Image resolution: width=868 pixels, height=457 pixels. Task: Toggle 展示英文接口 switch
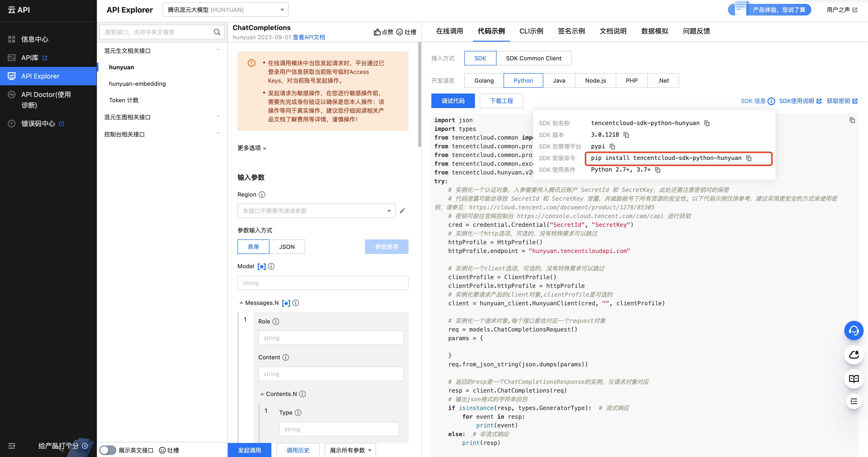[108, 450]
